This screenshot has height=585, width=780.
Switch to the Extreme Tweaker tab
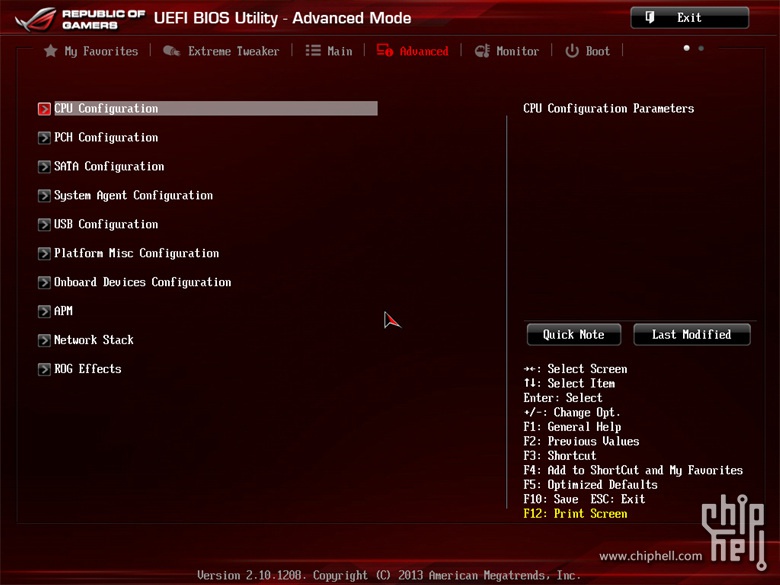tap(233, 51)
